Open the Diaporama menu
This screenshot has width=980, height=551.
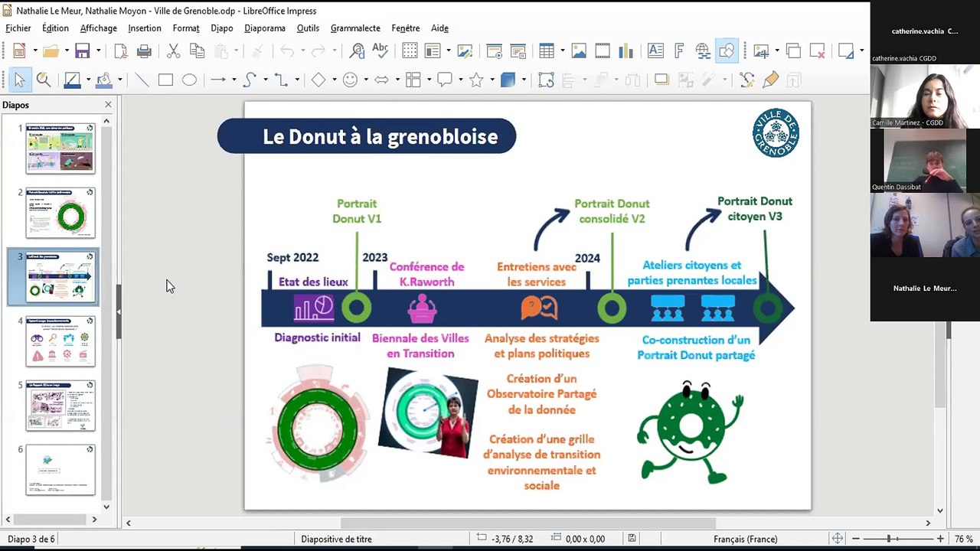[x=265, y=28]
